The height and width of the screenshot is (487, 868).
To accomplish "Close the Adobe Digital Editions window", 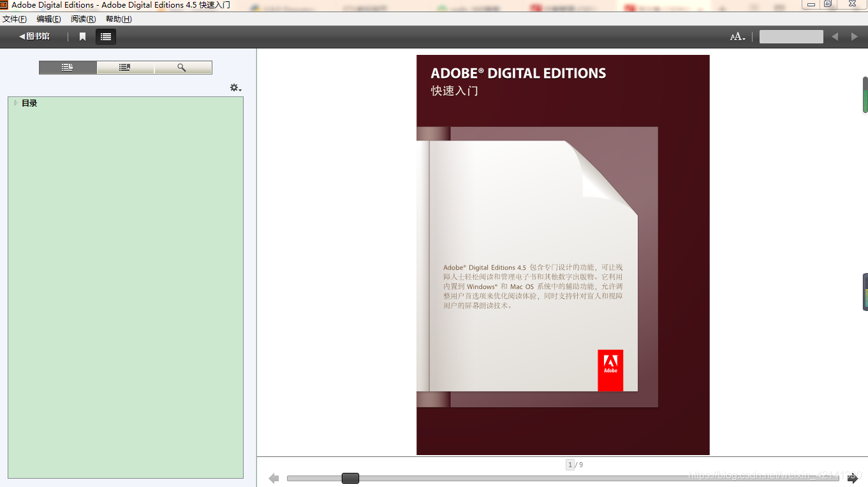I will pos(852,4).
